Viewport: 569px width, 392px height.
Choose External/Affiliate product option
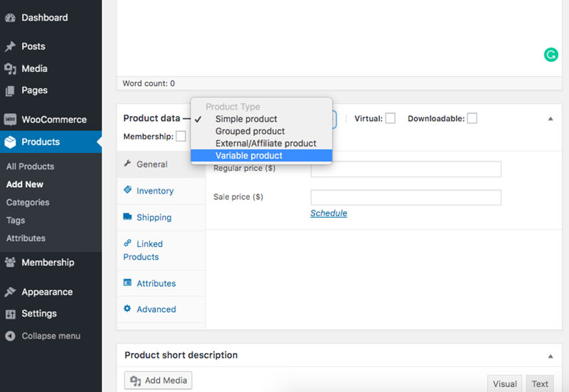(x=261, y=144)
